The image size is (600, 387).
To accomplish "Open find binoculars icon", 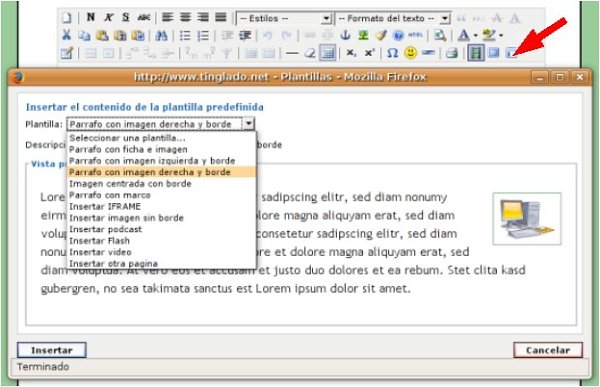I will pos(161,36).
